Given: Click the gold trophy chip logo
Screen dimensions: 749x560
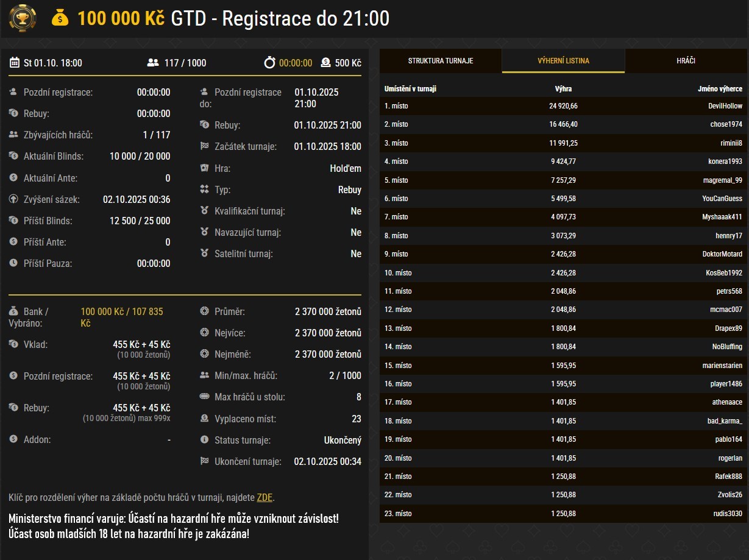Looking at the screenshot, I should pos(23,18).
